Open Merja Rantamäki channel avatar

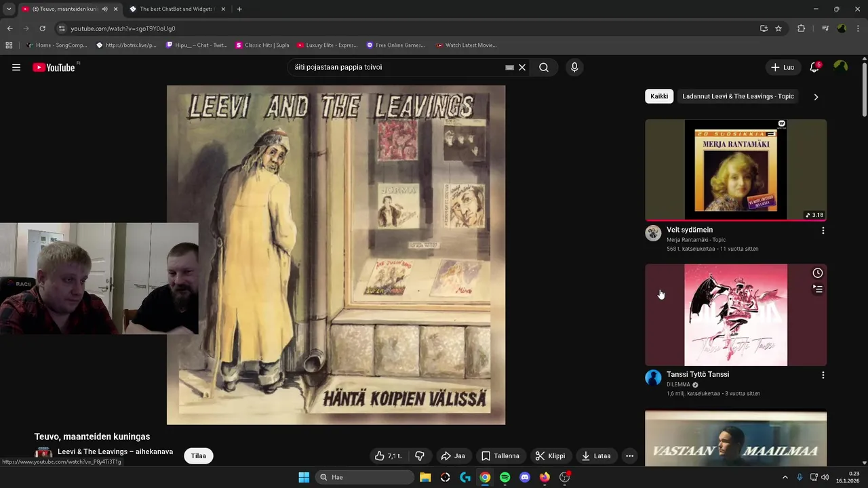click(x=653, y=233)
